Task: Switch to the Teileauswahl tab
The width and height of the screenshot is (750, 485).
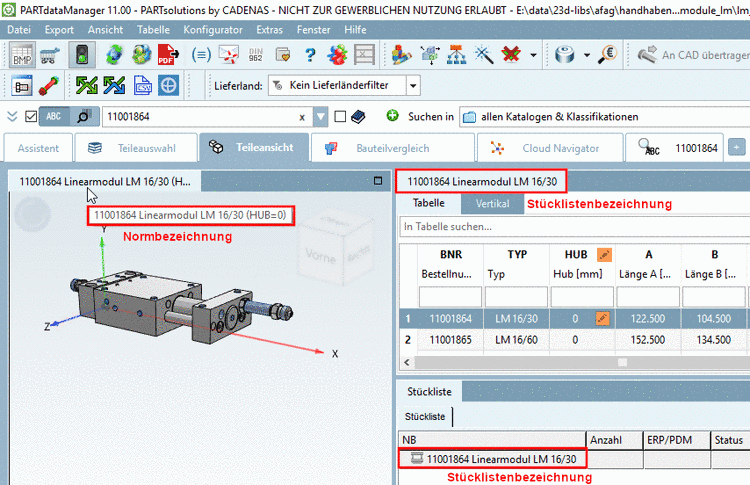Action: tap(136, 148)
